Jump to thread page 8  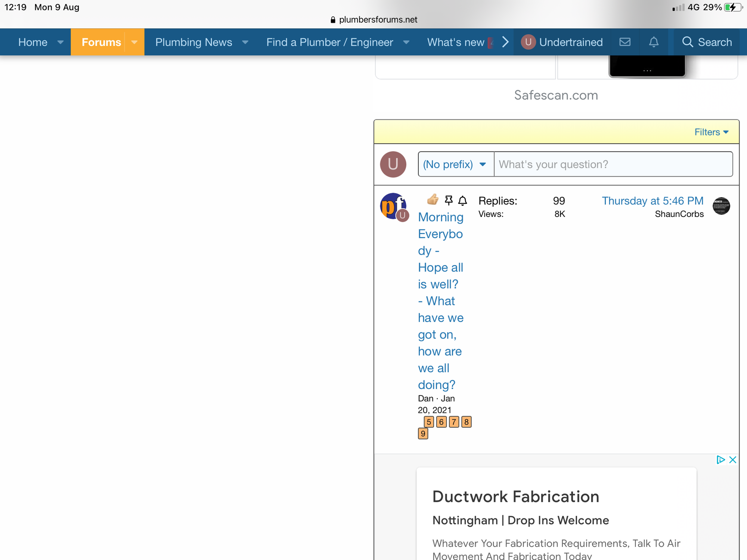coord(466,422)
